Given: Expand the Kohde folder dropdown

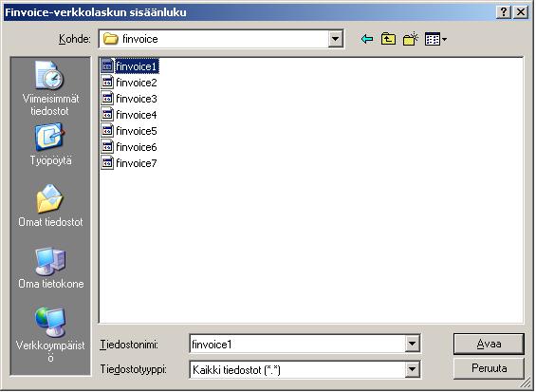Looking at the screenshot, I should [x=335, y=39].
